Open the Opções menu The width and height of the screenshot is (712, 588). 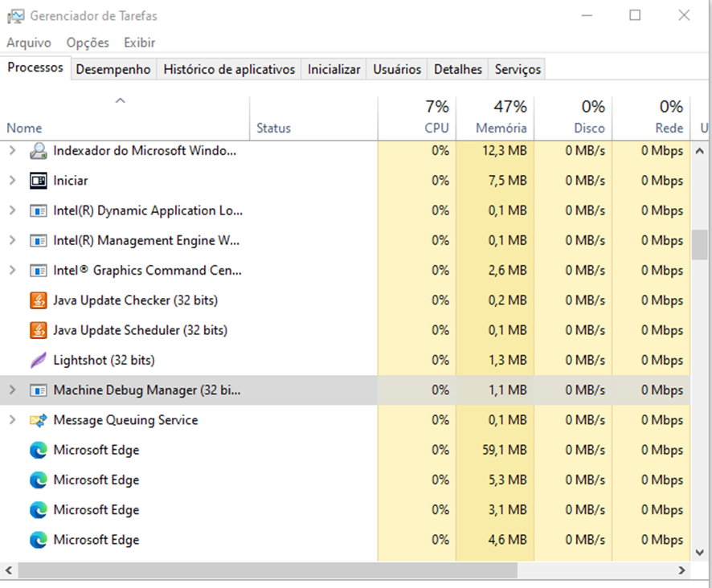87,43
